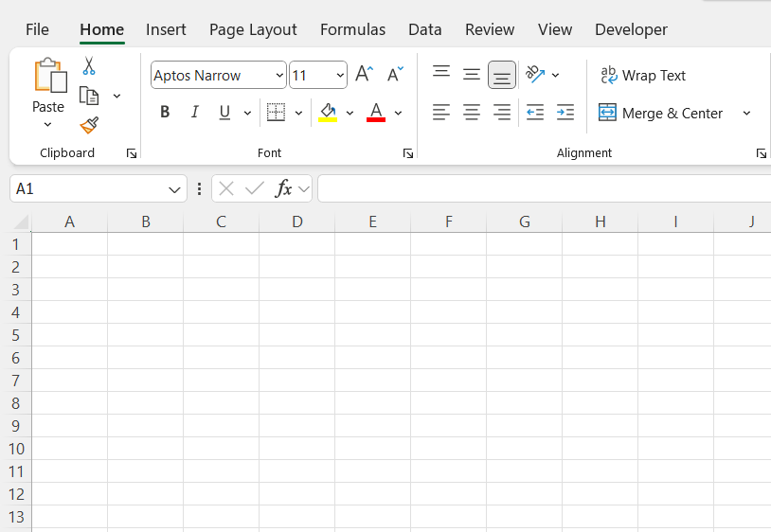Expand Underline style arrow

tap(247, 113)
